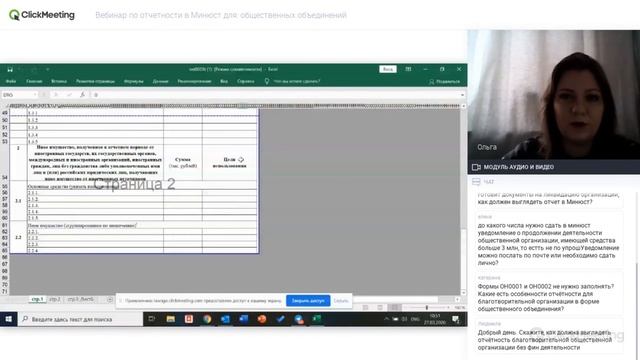Show hidden system tray icons
640x360 pixels.
click(386, 319)
